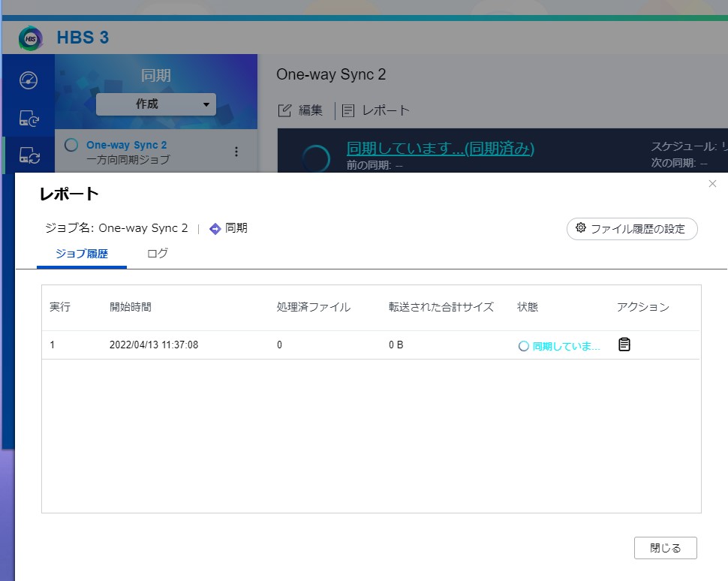728x581 pixels.
Task: Close the レポート dialog with the X
Action: point(712,184)
